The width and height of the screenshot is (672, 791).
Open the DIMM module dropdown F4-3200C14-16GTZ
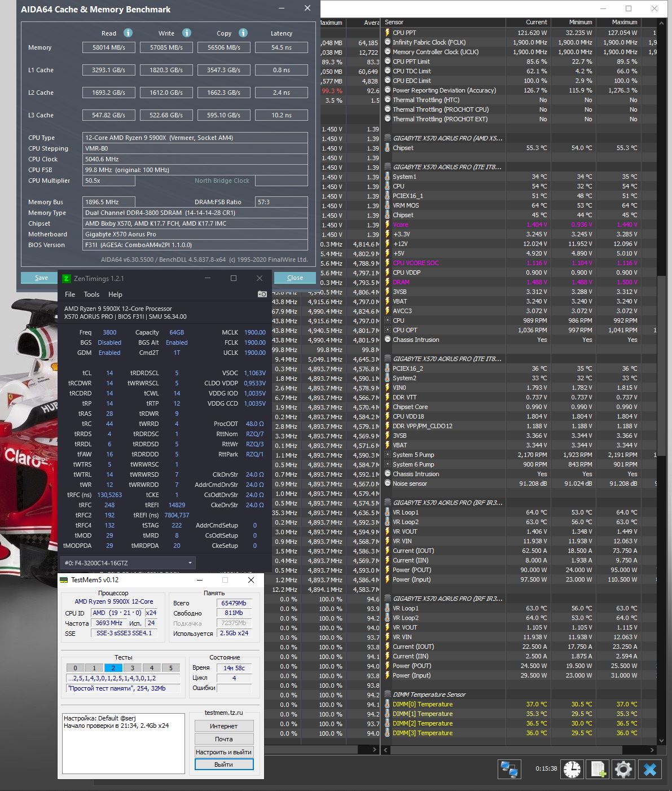[x=128, y=563]
